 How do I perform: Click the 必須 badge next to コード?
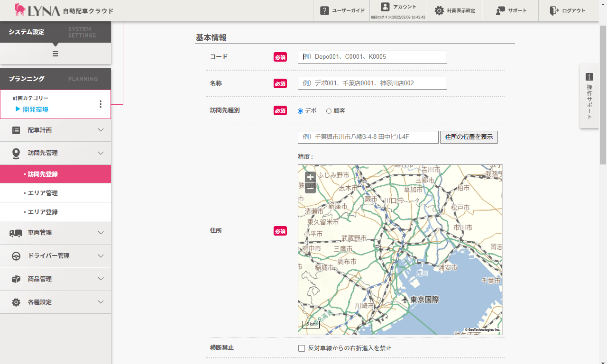pos(280,57)
